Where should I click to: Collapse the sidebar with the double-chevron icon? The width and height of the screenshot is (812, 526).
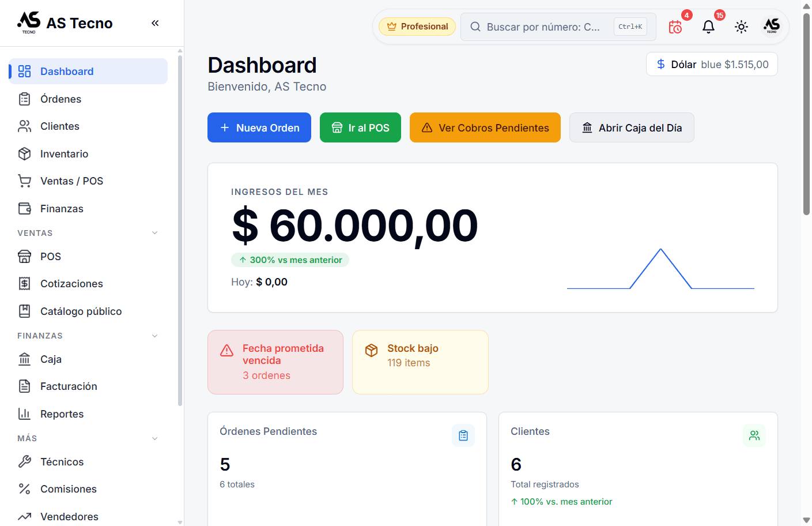point(155,23)
